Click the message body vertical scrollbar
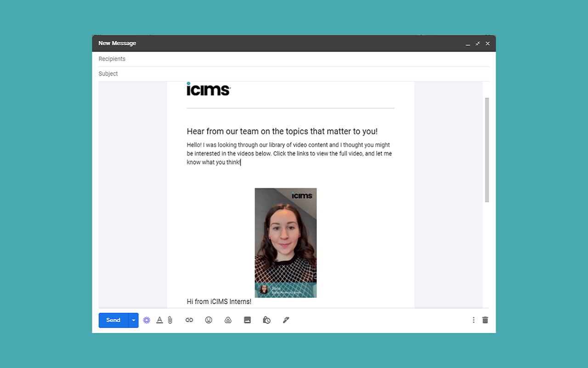Viewport: 588px width, 368px height. coord(487,150)
